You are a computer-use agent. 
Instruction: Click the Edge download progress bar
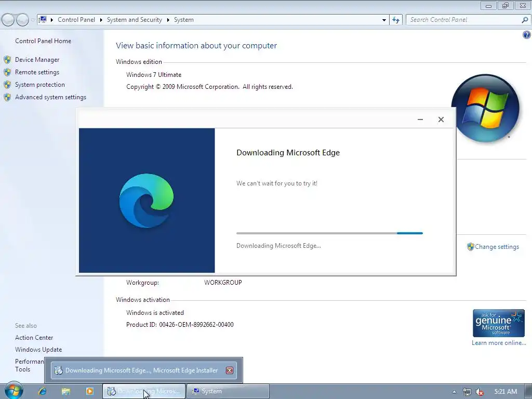tap(329, 233)
